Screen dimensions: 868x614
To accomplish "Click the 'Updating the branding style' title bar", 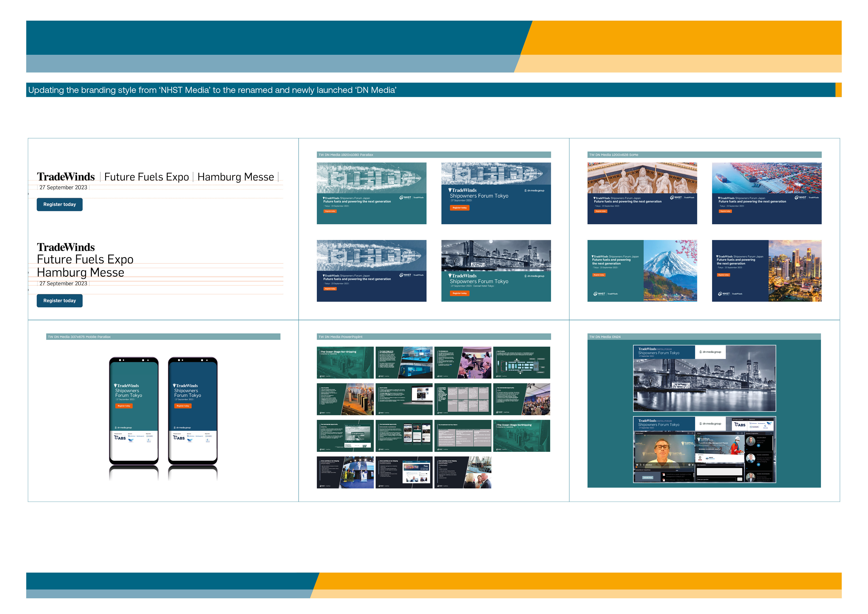I will click(434, 90).
